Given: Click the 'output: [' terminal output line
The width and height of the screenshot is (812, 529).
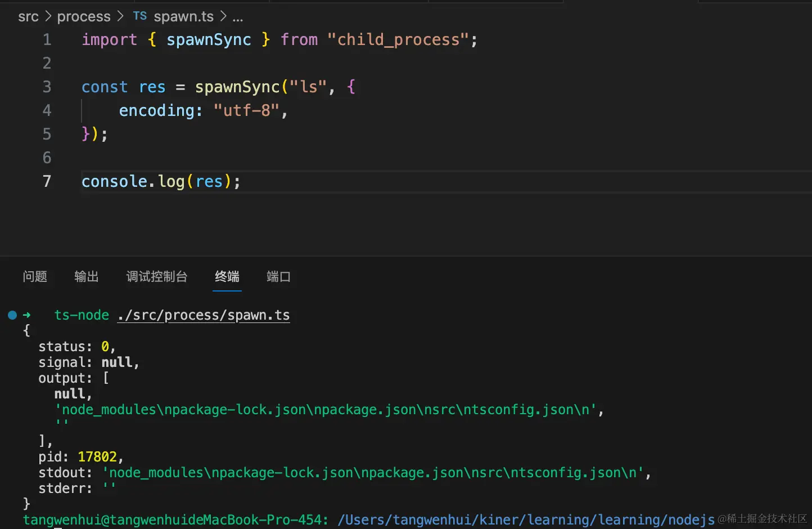Looking at the screenshot, I should pyautogui.click(x=74, y=378).
